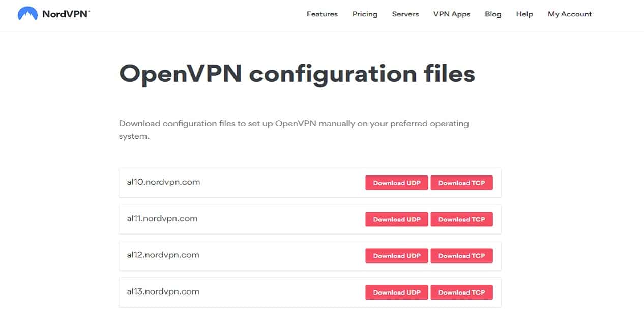Image resolution: width=644 pixels, height=322 pixels.
Task: Click the NordVPN mountain logo icon
Action: point(27,14)
